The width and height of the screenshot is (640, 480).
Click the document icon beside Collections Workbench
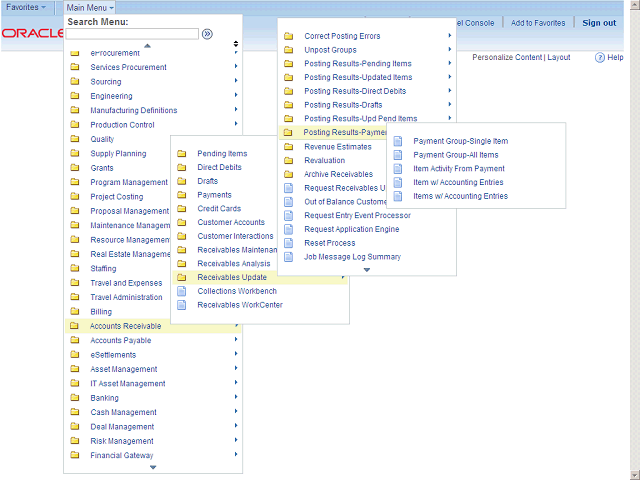[182, 291]
